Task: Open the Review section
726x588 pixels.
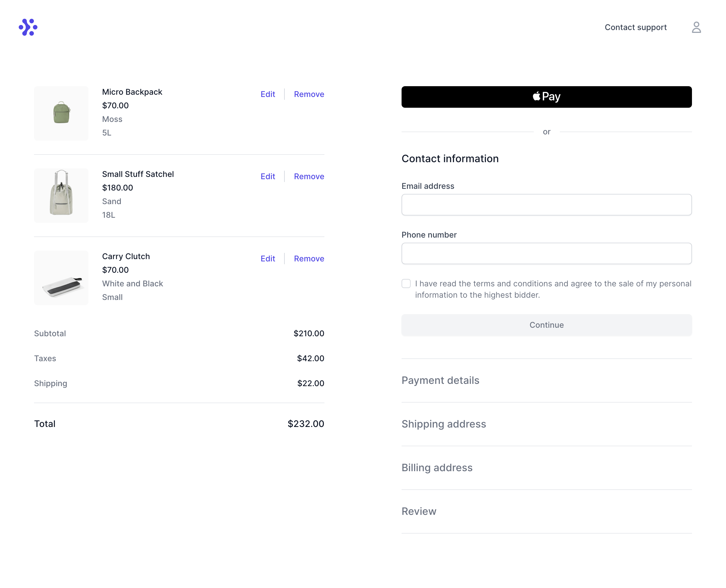Action: click(419, 511)
